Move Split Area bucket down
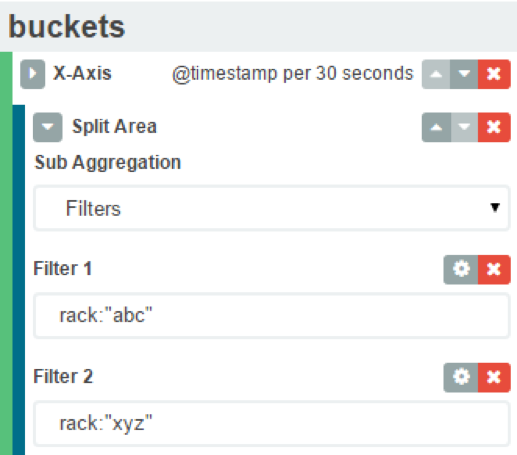This screenshot has width=517, height=455. coord(464,127)
